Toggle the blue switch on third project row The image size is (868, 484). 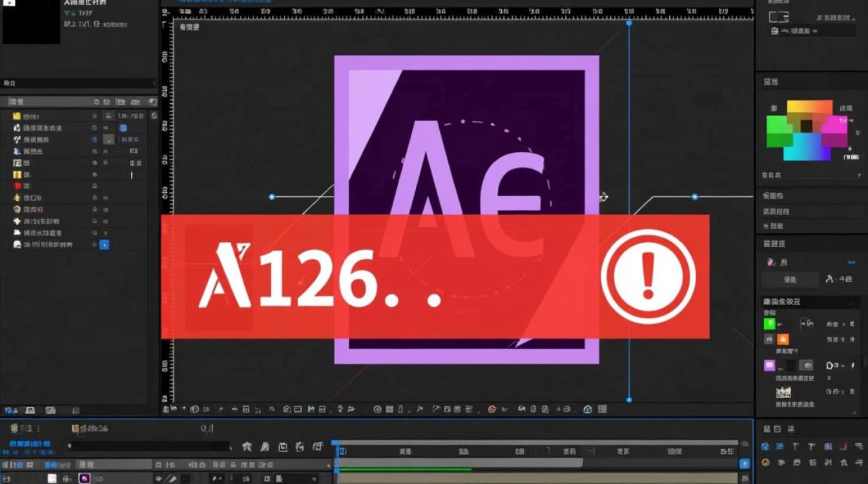tap(95, 139)
